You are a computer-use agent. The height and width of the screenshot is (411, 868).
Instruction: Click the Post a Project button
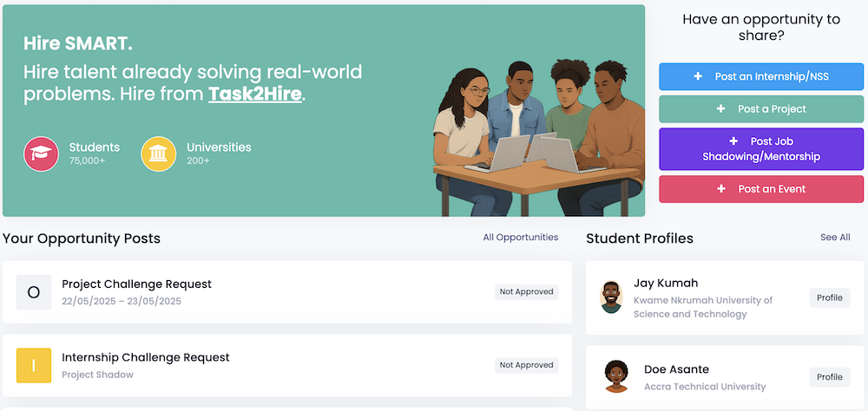[761, 109]
